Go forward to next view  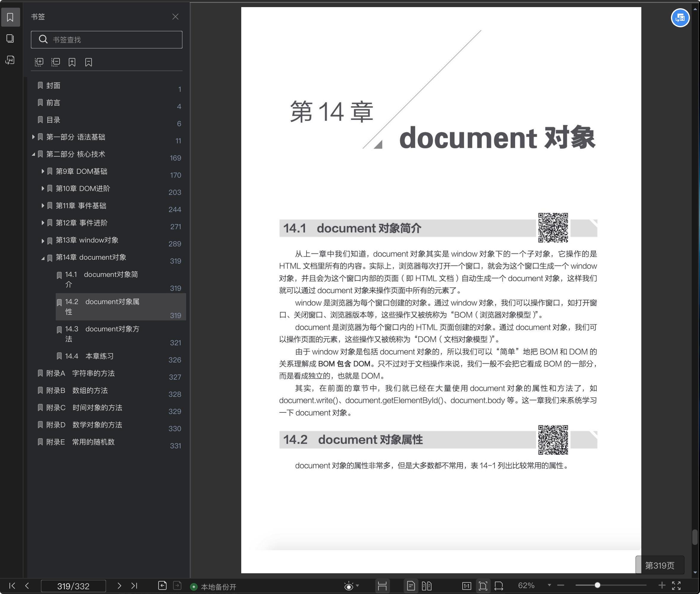177,586
